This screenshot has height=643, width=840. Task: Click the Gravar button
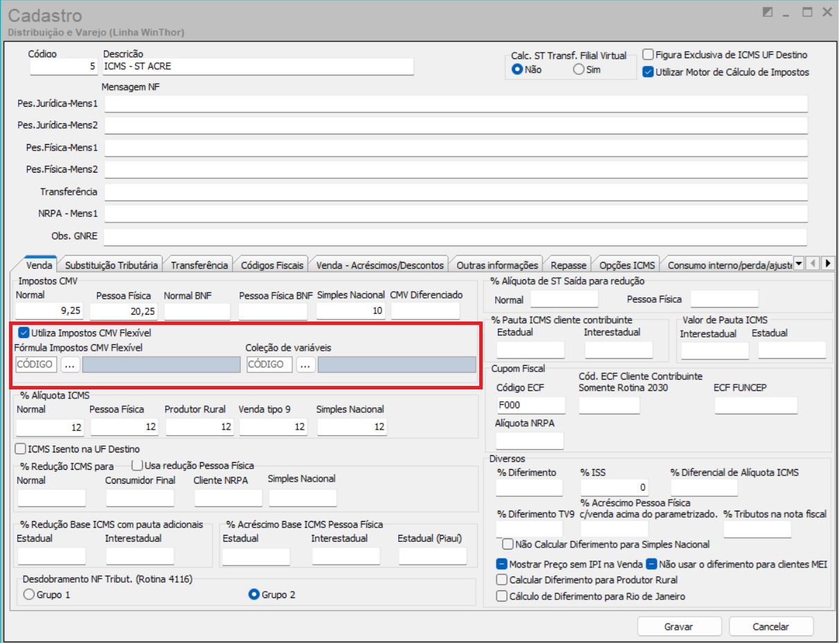pyautogui.click(x=679, y=626)
